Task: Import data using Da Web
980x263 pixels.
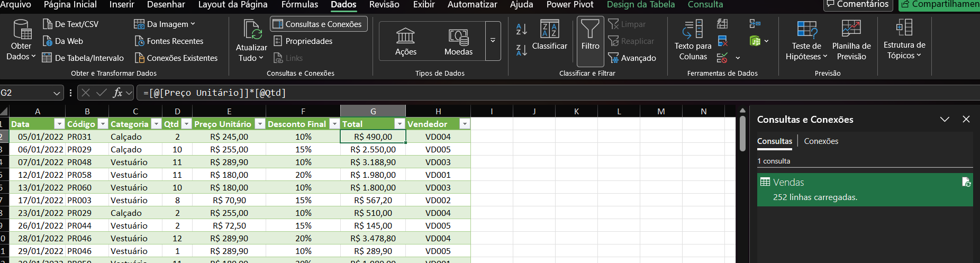Action: [62, 41]
